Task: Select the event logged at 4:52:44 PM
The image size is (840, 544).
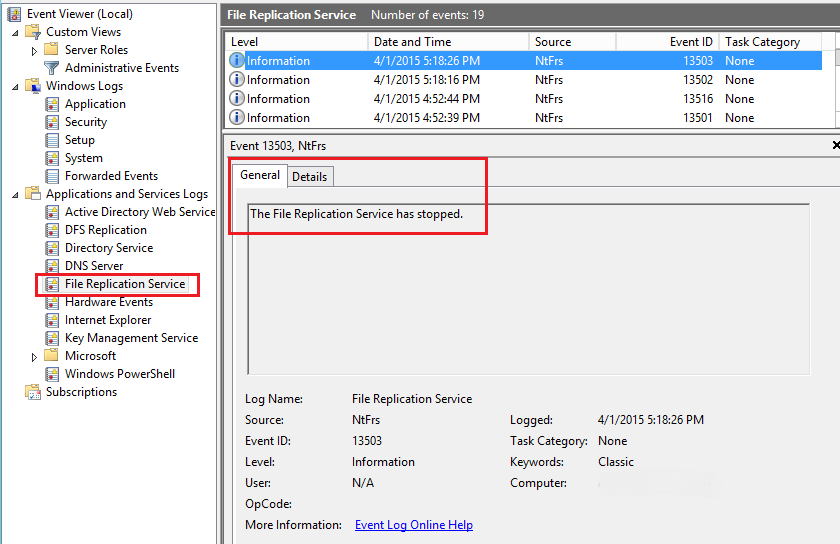Action: (524, 99)
